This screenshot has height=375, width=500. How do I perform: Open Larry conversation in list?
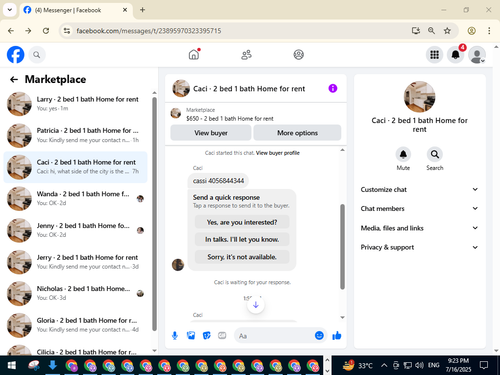(x=75, y=104)
